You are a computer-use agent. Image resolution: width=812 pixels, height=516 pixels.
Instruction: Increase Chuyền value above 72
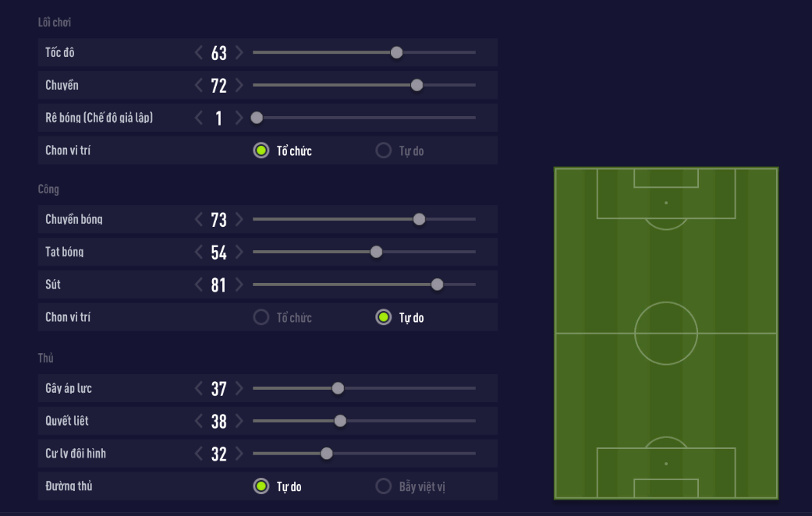tap(239, 85)
